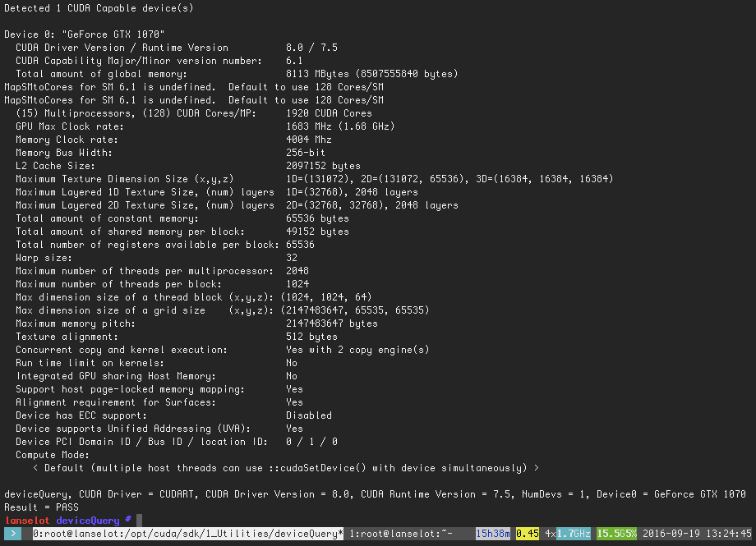This screenshot has height=546, width=756.
Task: Click '1024' threads per block value
Action: [x=297, y=284]
